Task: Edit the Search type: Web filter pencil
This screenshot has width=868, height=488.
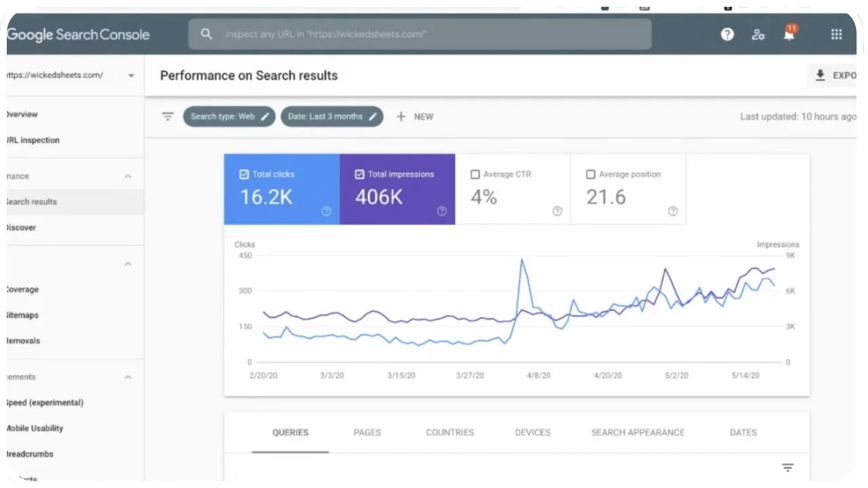Action: [x=265, y=117]
